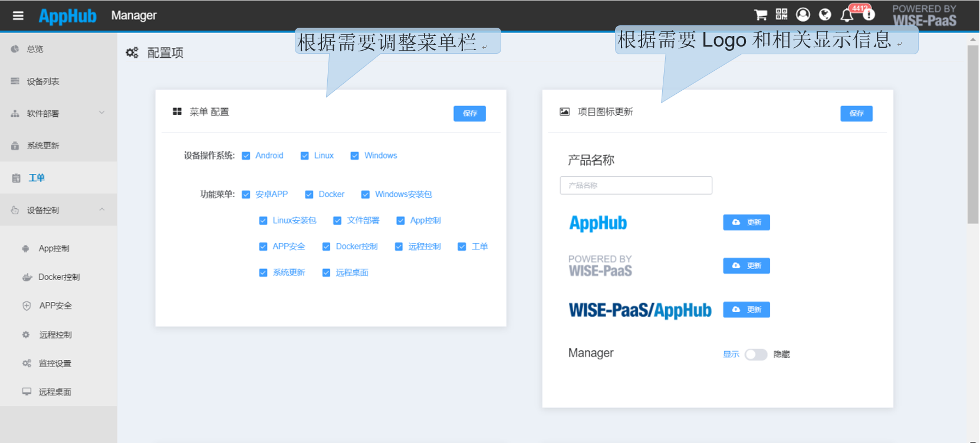980x443 pixels.
Task: Open the user account icon
Action: click(803, 14)
